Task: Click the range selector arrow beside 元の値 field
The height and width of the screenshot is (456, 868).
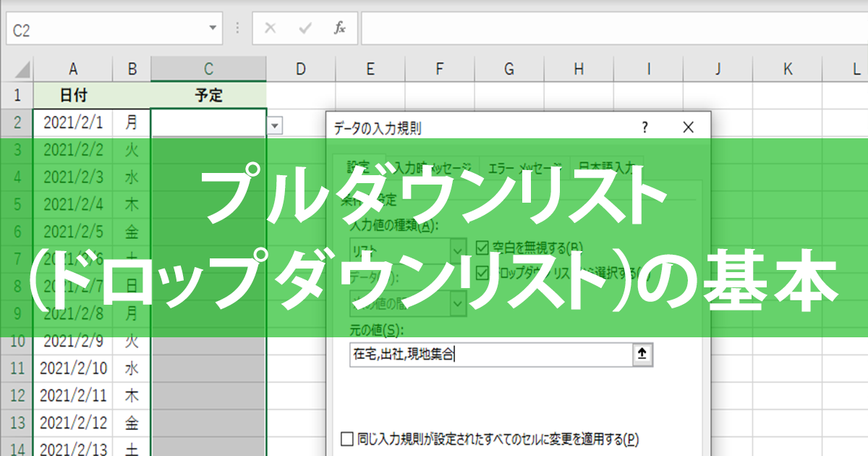Action: [x=643, y=354]
